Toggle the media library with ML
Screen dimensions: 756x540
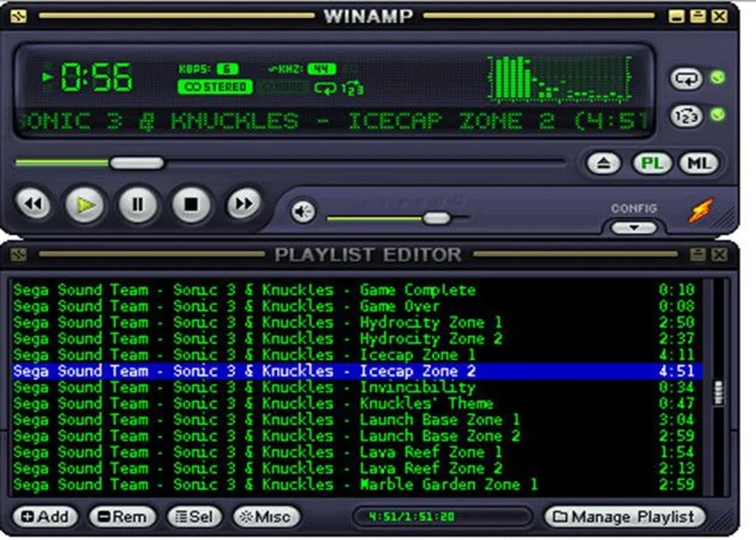tap(697, 164)
